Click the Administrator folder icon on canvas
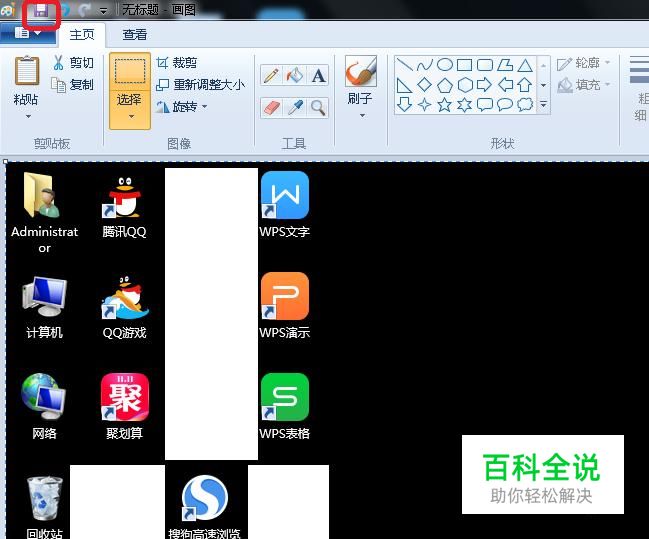Image resolution: width=649 pixels, height=539 pixels. click(x=42, y=195)
